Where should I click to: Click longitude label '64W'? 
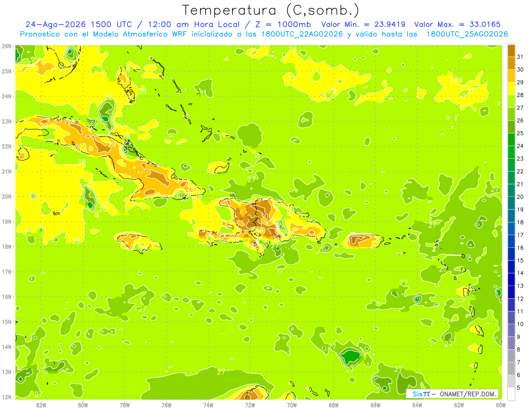point(417,405)
